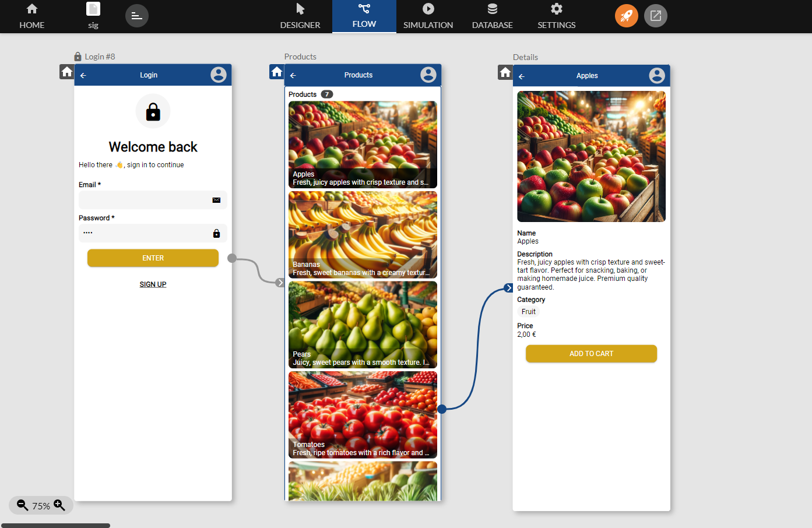Viewport: 812px width, 528px height.
Task: Select the Tomatoes card output connector dot
Action: 442,409
